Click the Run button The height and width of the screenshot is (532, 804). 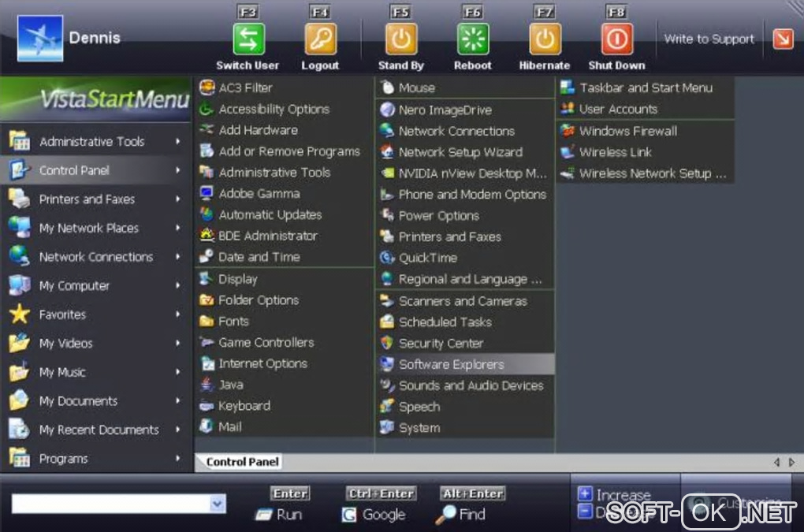pyautogui.click(x=279, y=515)
